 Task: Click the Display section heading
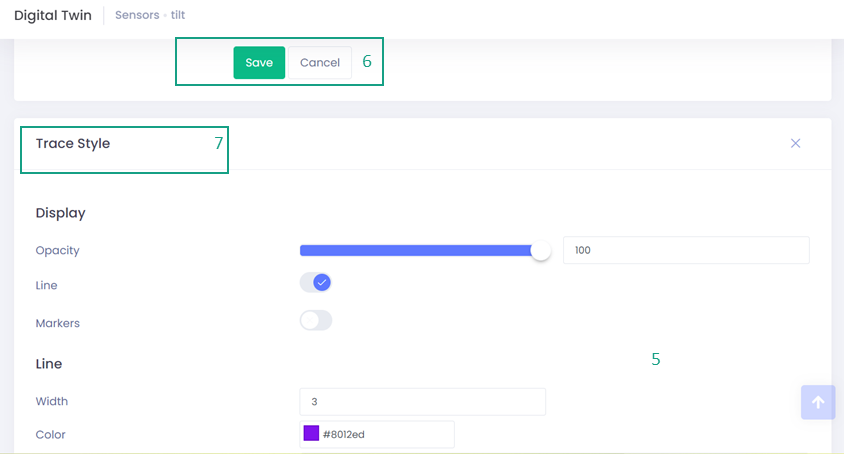tap(61, 213)
